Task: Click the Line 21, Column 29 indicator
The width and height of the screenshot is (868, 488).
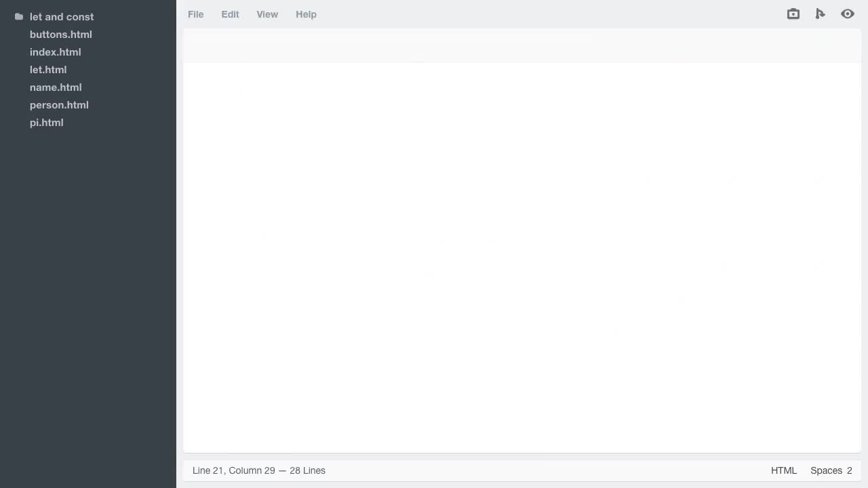Action: point(258,470)
